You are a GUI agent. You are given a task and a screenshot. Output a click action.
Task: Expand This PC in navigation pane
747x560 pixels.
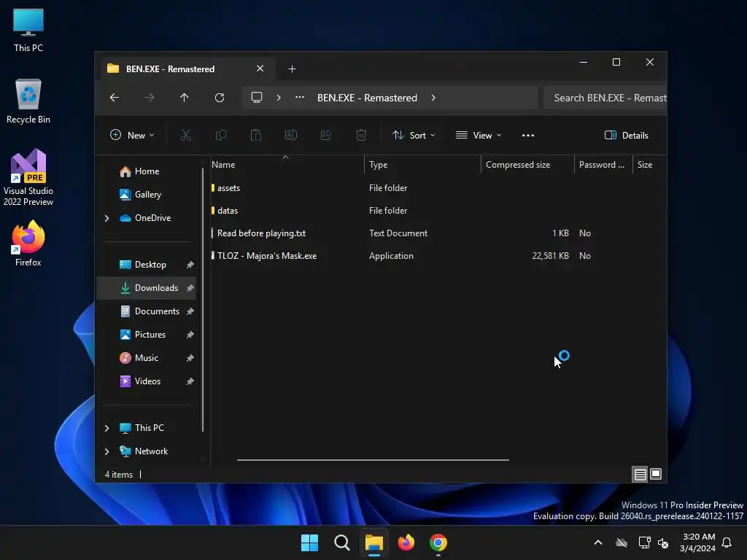[107, 428]
